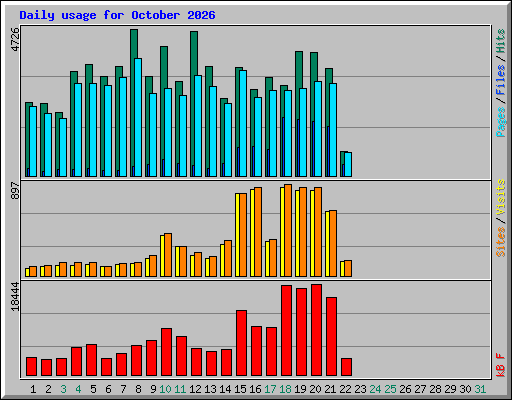Click the bottom chart's max value '18444'
The image size is (512, 400).
click(15, 296)
